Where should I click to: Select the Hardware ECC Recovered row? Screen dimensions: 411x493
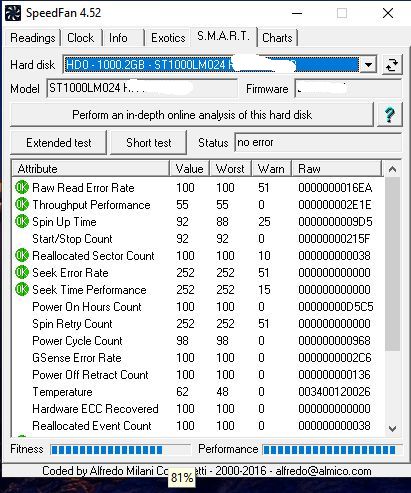point(198,409)
